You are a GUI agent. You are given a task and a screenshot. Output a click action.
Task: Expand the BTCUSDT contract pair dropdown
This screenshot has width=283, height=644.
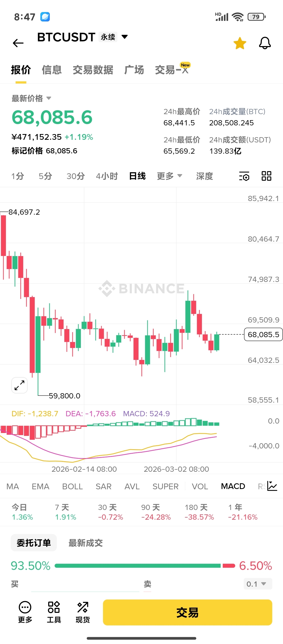click(x=125, y=37)
